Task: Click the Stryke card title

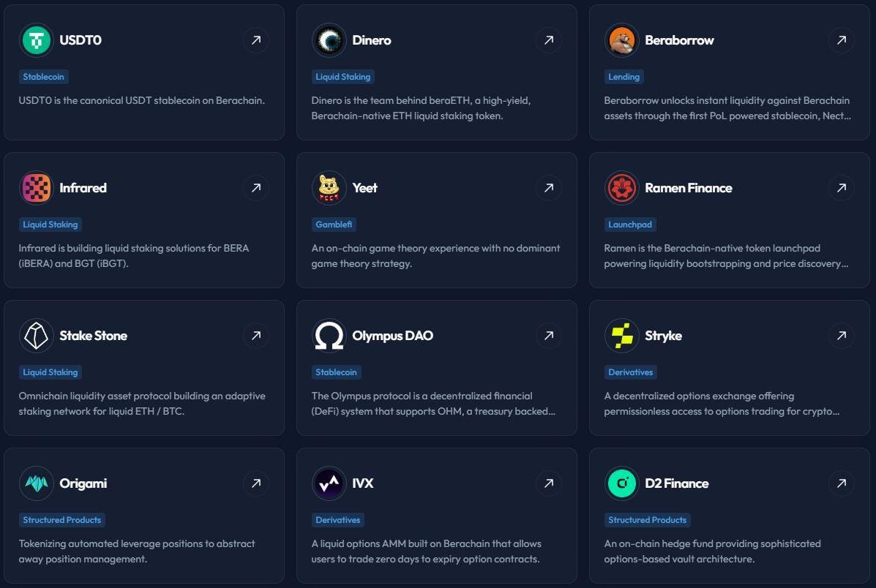Action: (664, 336)
